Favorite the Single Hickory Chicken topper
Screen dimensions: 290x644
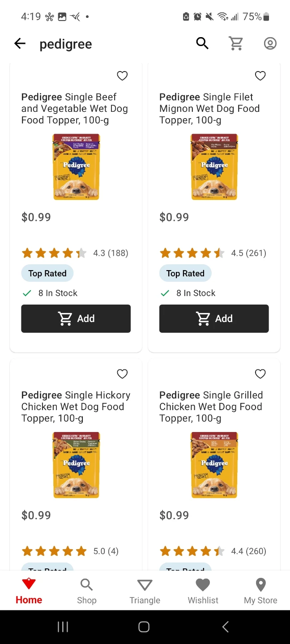point(122,373)
